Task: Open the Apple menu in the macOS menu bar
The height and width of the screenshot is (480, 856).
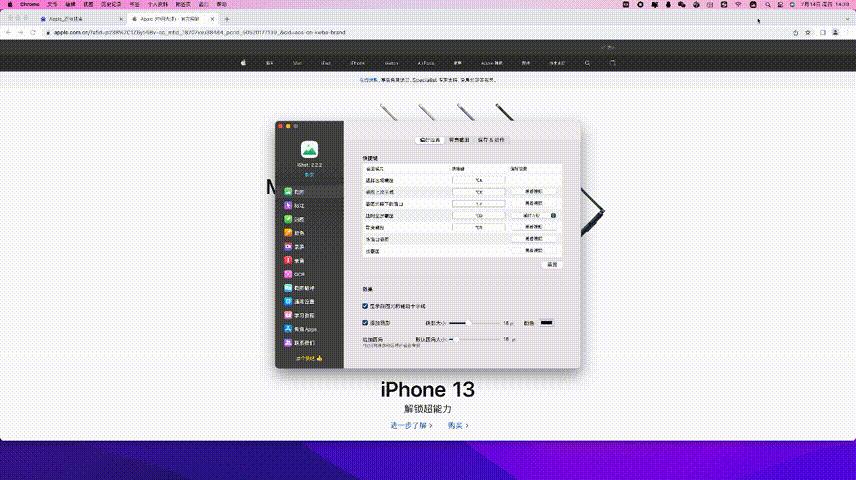Action: [10, 4]
